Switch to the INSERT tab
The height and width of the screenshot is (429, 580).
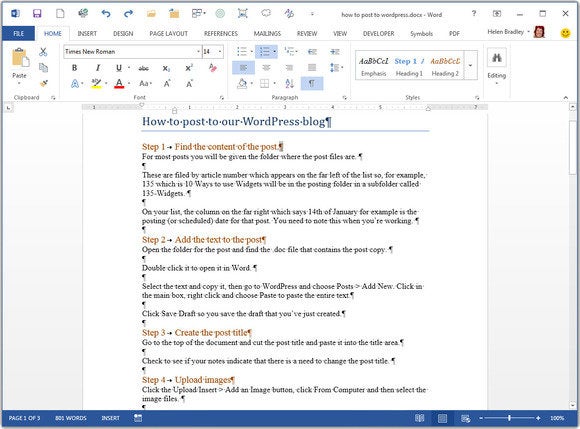87,33
